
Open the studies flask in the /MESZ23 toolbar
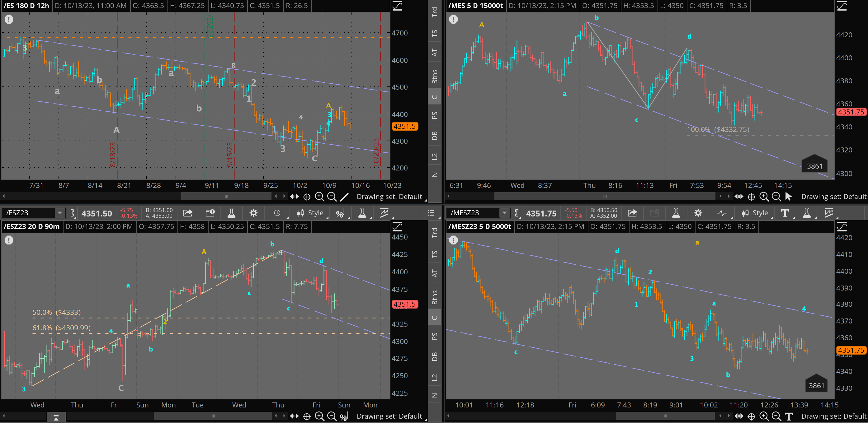[676, 213]
